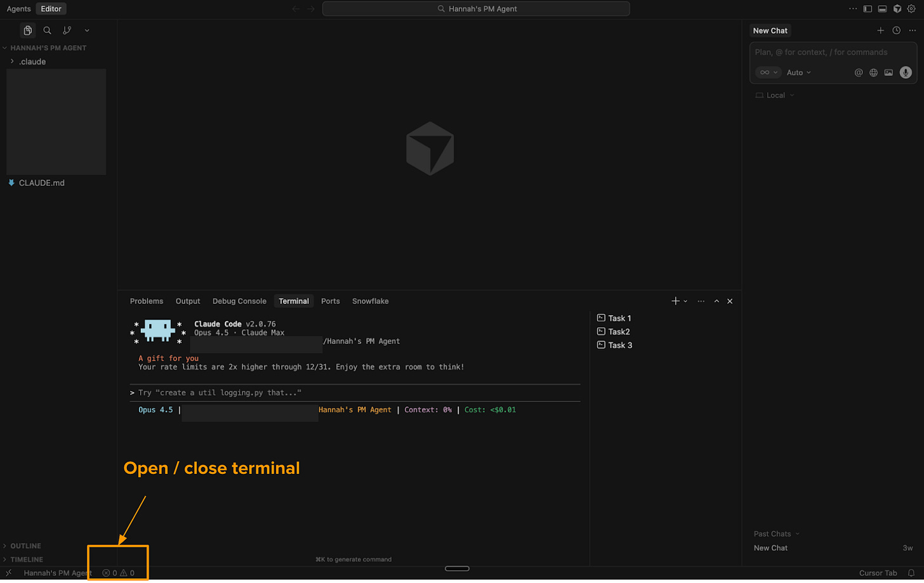
Task: Add context with the @ icon
Action: (859, 72)
